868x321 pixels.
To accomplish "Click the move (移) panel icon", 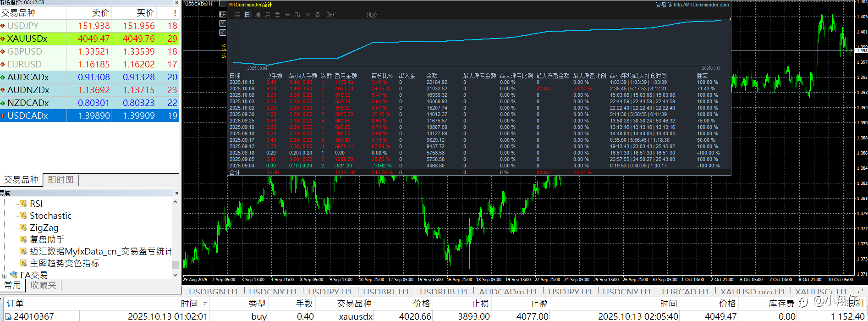I will coord(223,14).
